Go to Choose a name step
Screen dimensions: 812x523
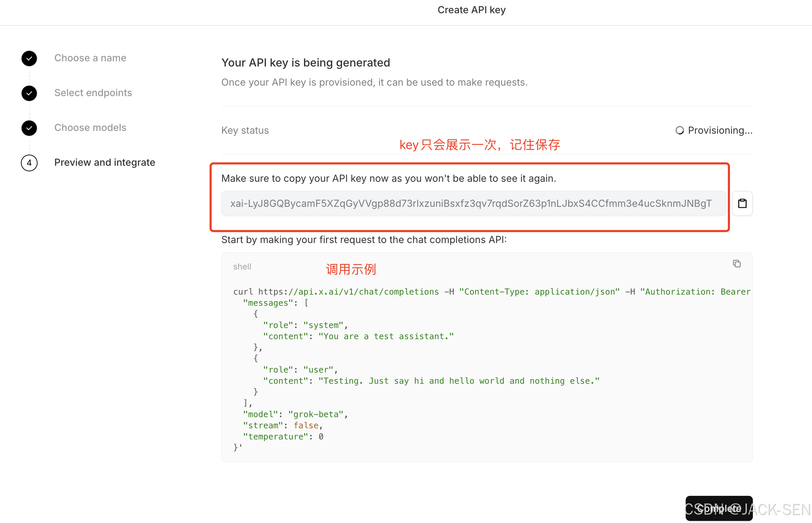90,58
